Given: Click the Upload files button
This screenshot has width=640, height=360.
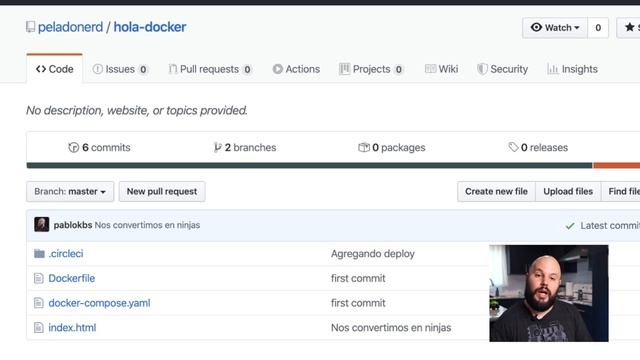Looking at the screenshot, I should (568, 191).
